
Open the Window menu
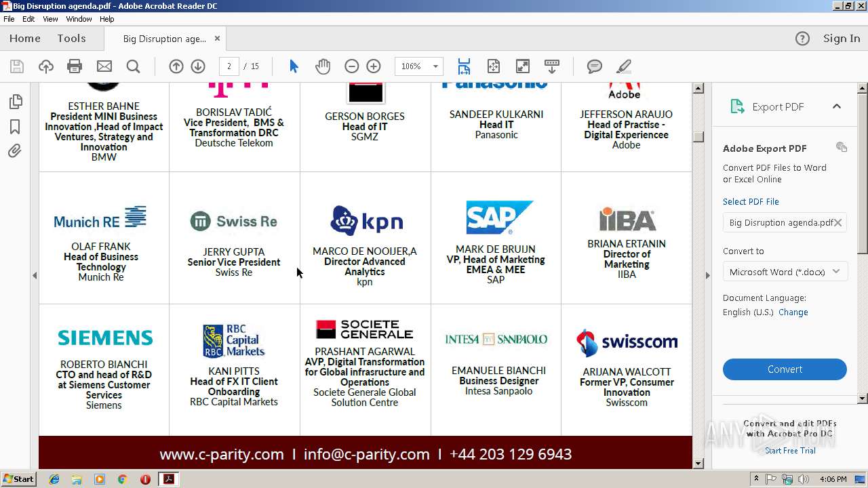79,19
